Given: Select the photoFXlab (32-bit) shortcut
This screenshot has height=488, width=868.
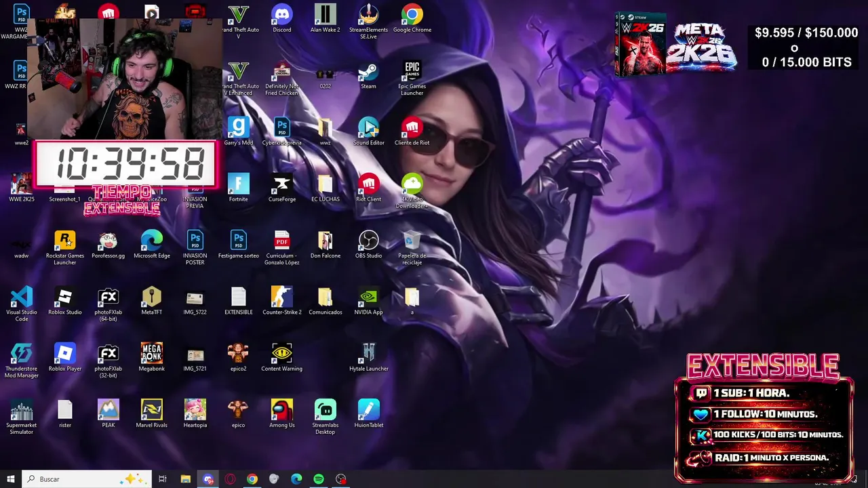Looking at the screenshot, I should 108,361.
